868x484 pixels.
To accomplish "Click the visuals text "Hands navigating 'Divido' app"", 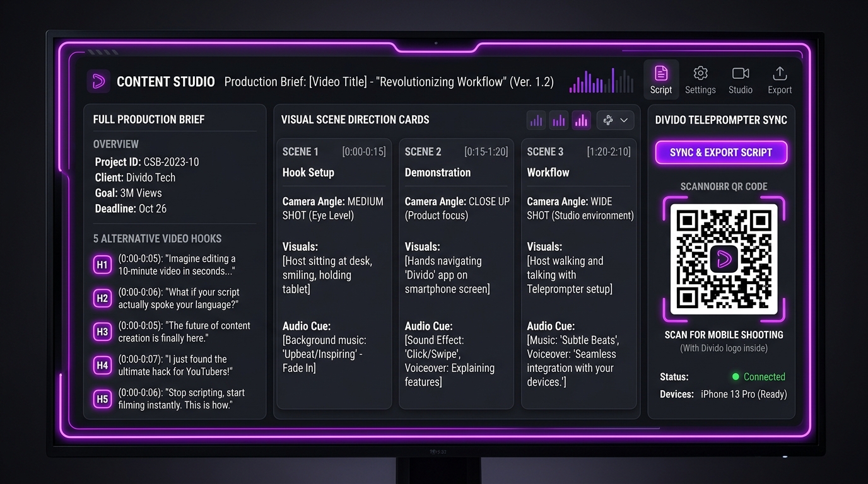I will tap(447, 275).
